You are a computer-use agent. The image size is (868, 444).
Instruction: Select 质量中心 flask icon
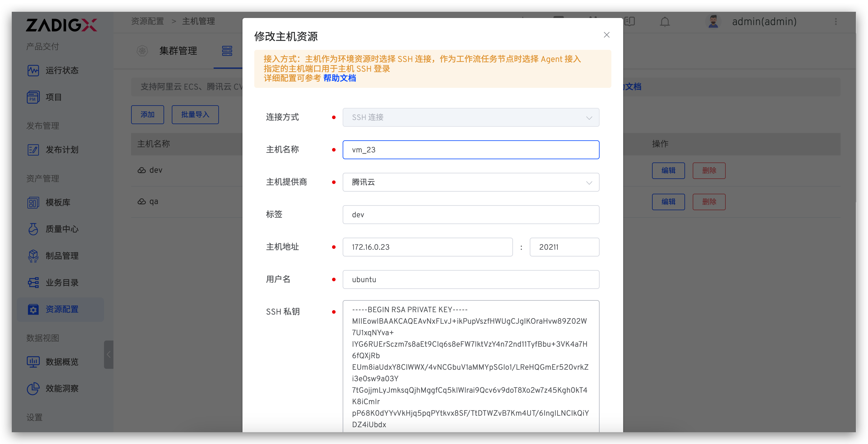[x=33, y=229]
